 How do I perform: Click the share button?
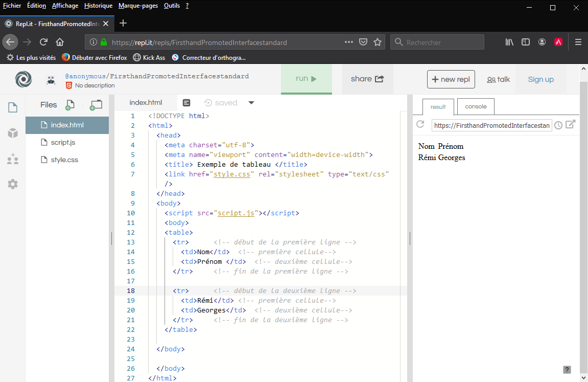(x=367, y=79)
